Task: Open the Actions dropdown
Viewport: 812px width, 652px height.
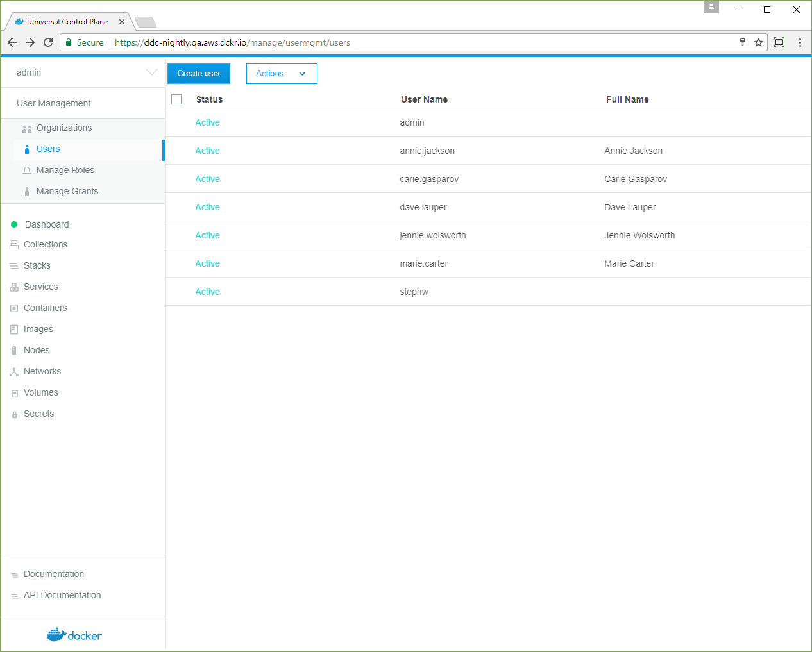Action: pos(281,74)
